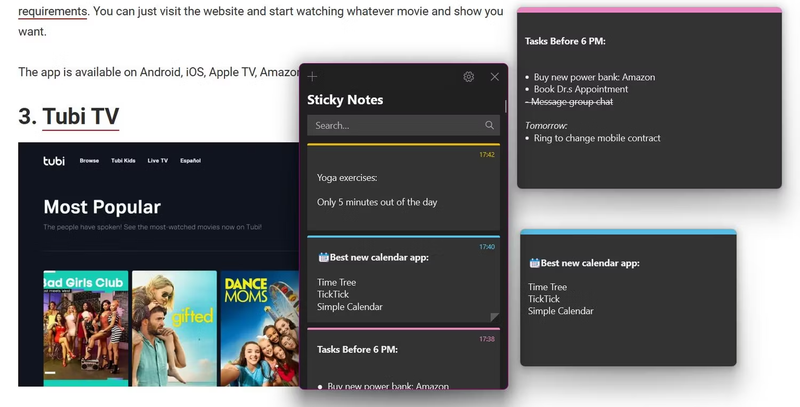Open the Yoga exercises note in list
The height and width of the screenshot is (407, 800).
(x=403, y=188)
